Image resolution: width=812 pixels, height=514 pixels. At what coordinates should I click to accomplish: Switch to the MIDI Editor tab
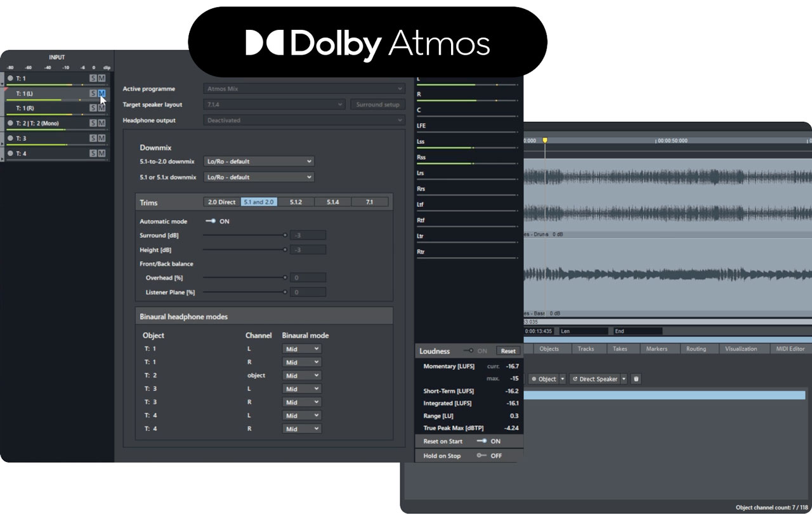(x=790, y=349)
